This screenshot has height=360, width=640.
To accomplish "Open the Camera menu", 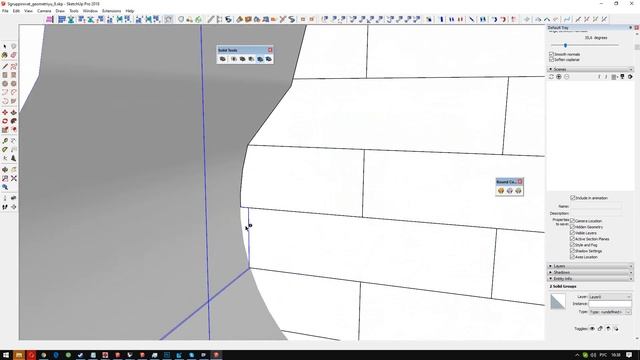I will click(x=44, y=11).
